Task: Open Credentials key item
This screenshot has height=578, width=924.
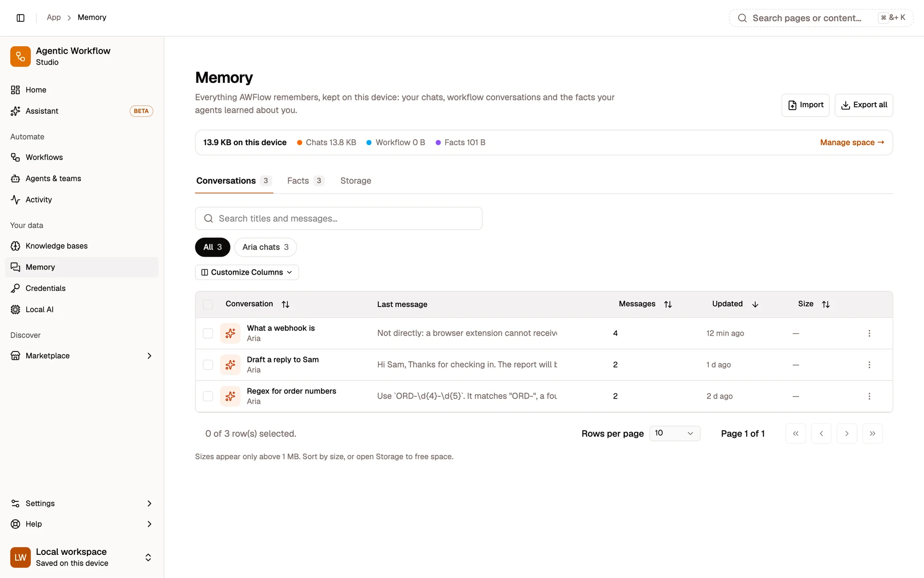Action: pos(81,288)
